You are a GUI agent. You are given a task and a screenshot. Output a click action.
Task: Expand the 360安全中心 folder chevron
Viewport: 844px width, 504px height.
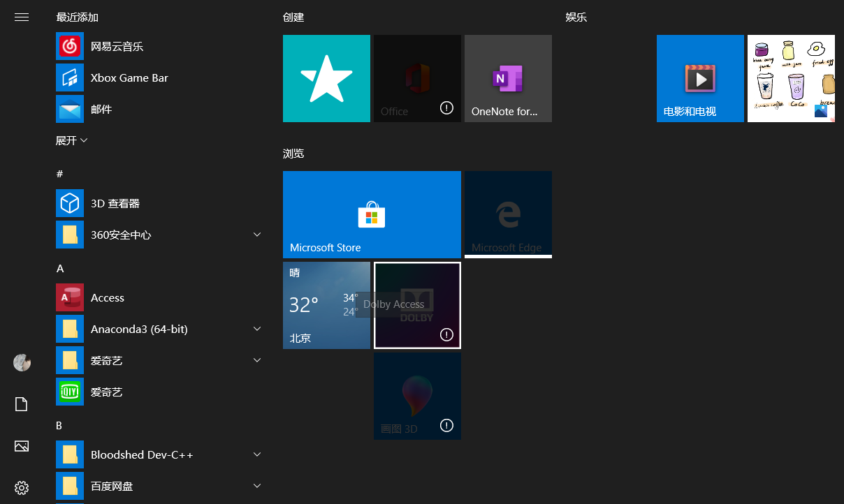coord(257,235)
